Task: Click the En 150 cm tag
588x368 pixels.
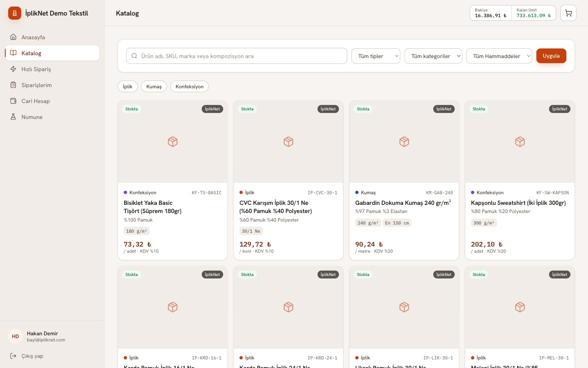Action: coord(397,223)
